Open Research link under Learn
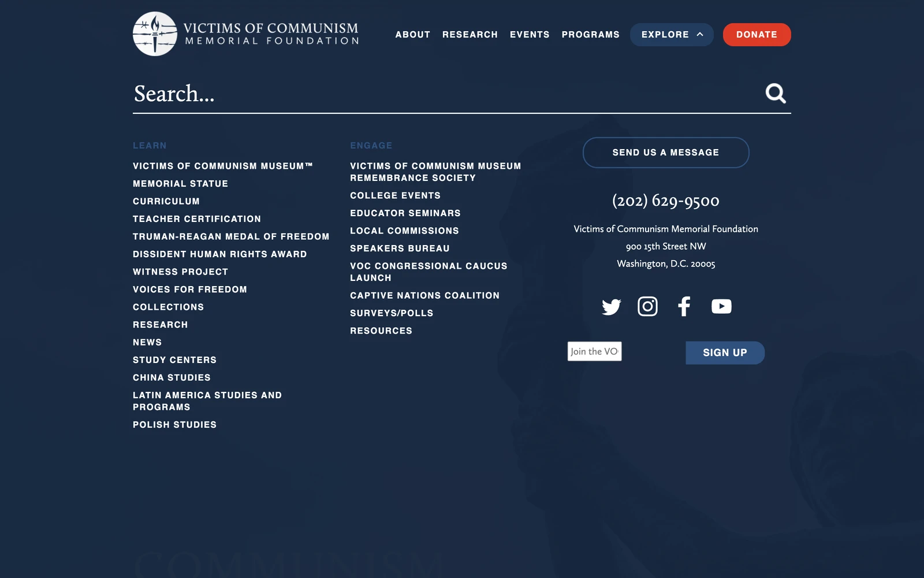 (x=161, y=325)
